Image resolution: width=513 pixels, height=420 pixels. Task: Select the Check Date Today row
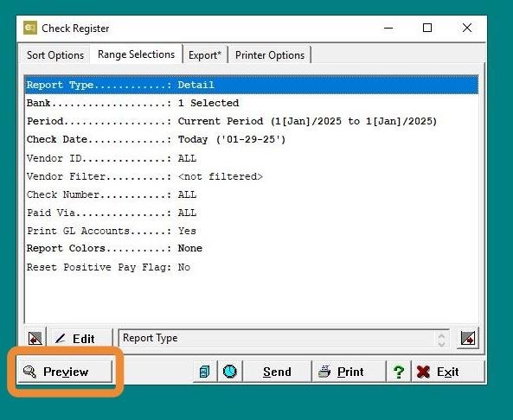tap(251, 139)
